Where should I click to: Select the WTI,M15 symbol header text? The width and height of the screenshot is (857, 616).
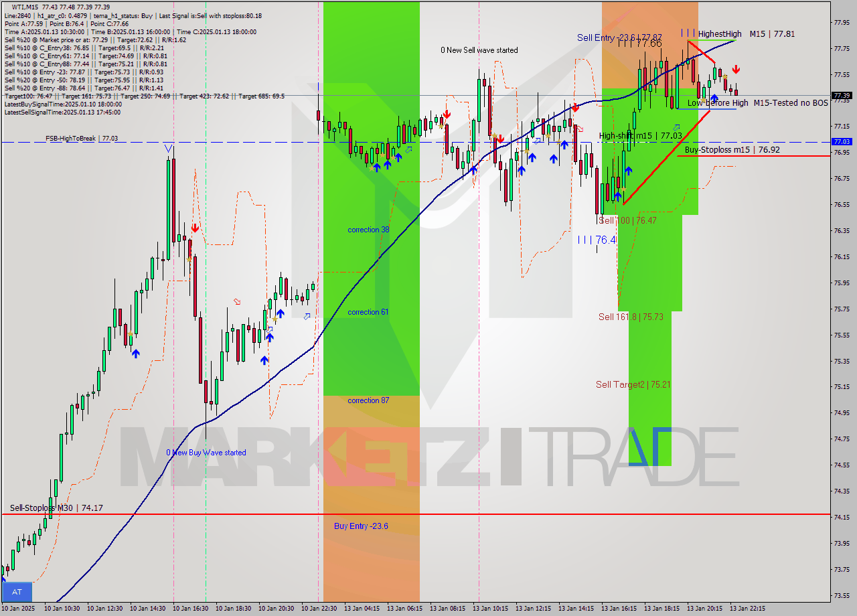tap(25, 7)
